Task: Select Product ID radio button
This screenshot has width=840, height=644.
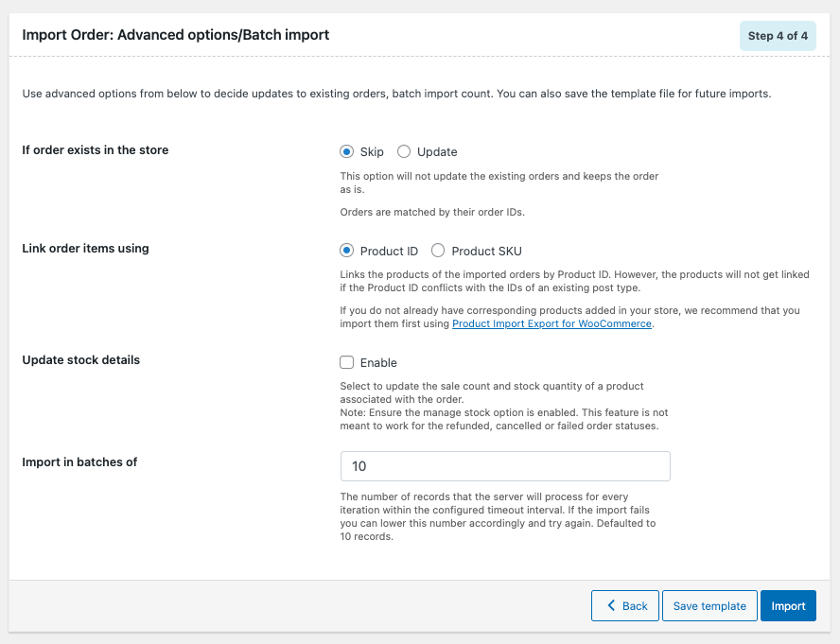Action: coord(347,251)
